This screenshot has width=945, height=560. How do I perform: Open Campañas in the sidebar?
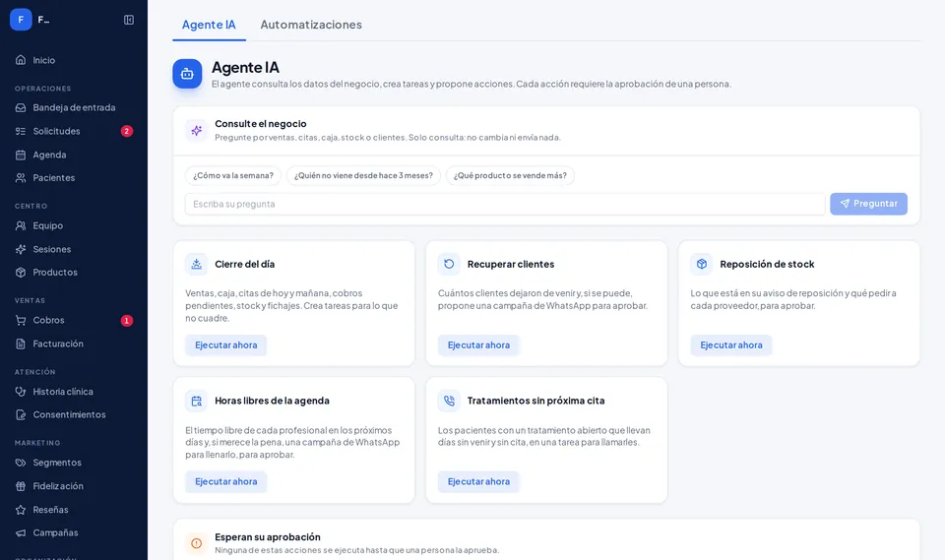74,532
